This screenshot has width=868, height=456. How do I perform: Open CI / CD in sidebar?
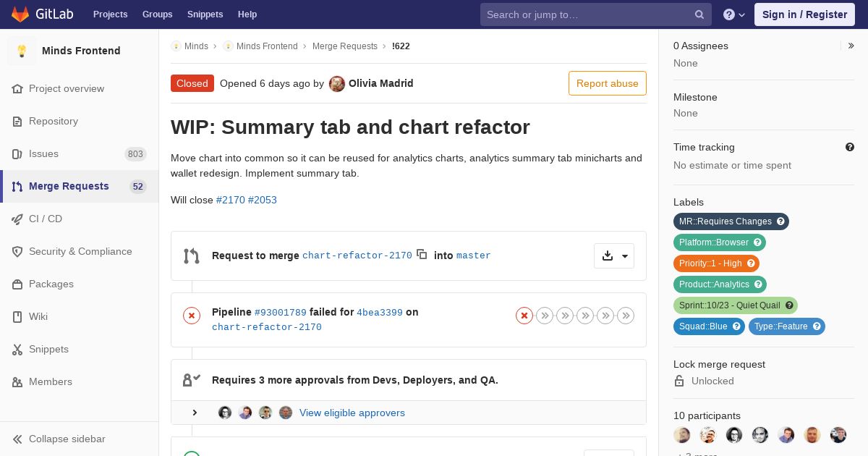pyautogui.click(x=80, y=219)
